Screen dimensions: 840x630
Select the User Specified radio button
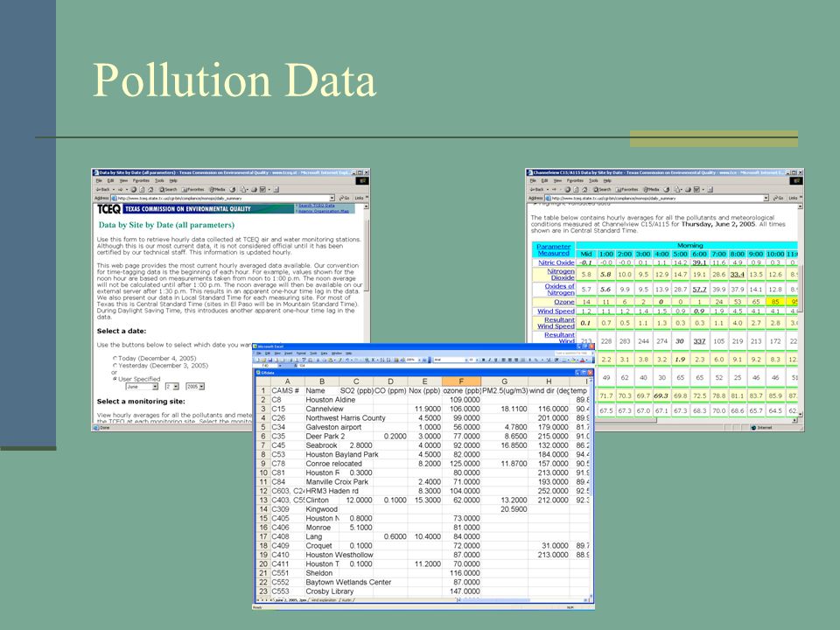pyautogui.click(x=115, y=379)
